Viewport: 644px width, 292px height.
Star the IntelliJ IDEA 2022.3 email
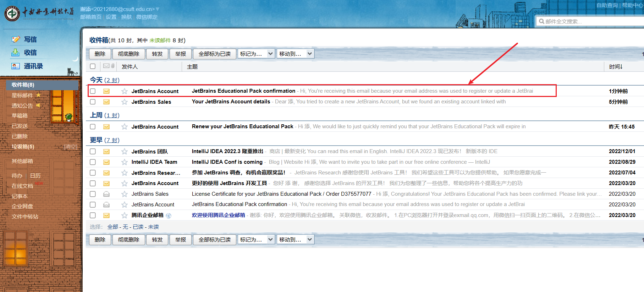125,152
